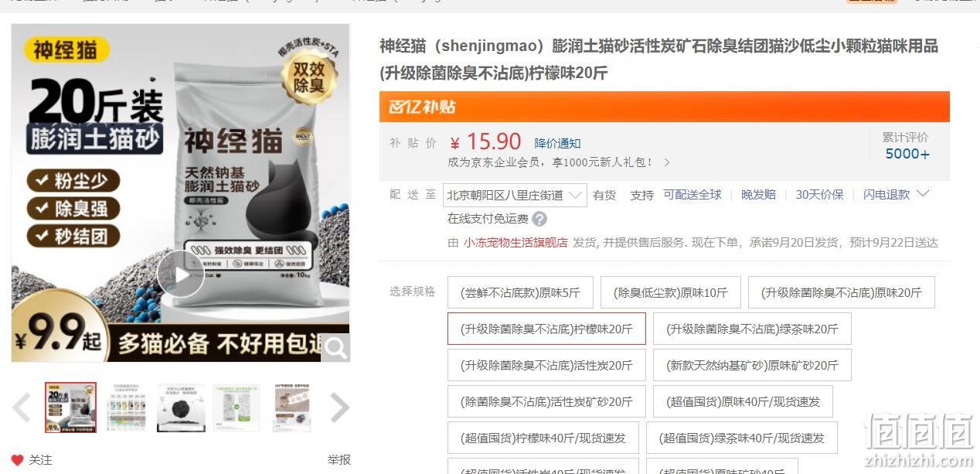
Task: Click the 可配送全球 link
Action: pyautogui.click(x=692, y=195)
